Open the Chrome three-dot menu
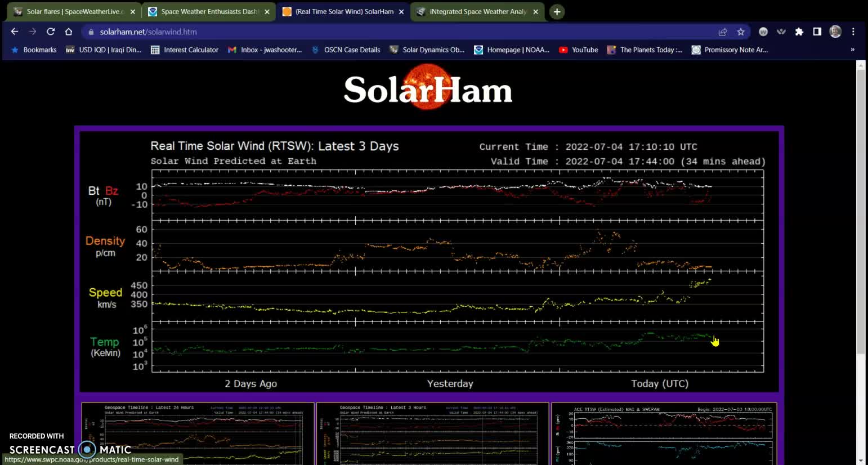 click(853, 32)
